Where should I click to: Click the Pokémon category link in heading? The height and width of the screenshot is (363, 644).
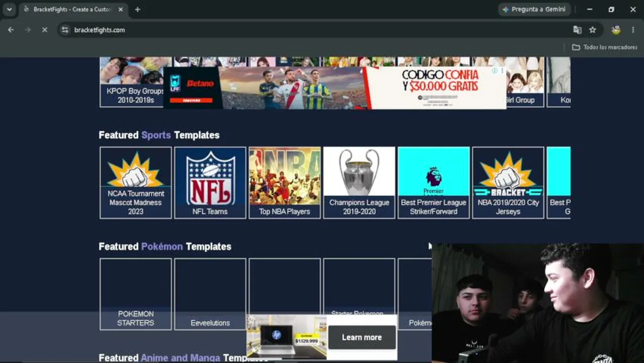coord(162,247)
